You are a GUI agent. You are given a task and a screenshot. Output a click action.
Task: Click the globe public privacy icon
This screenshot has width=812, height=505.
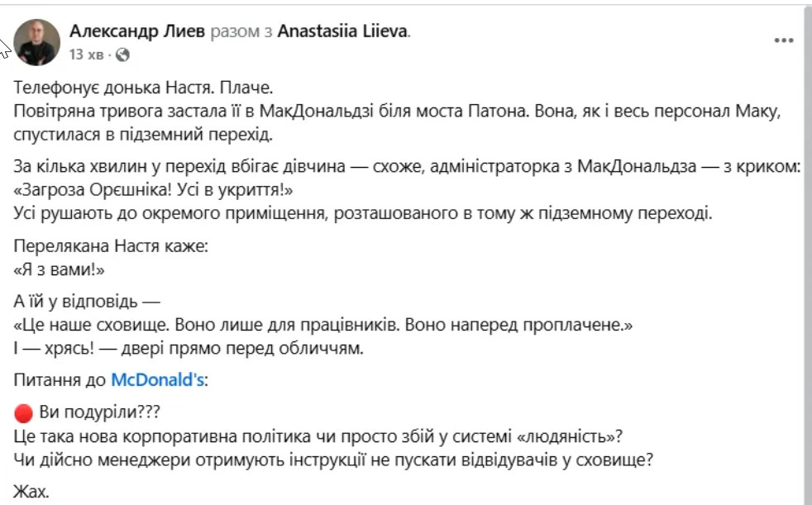click(x=123, y=55)
